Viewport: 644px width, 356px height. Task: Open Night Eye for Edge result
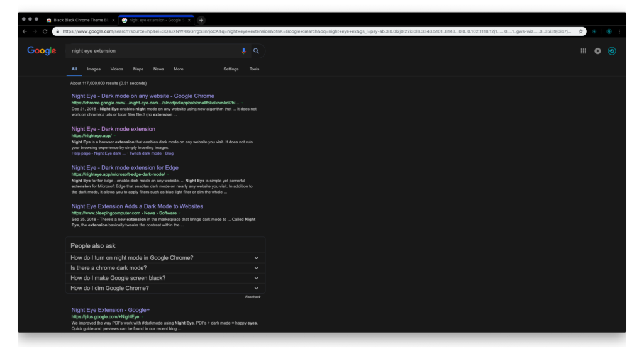pyautogui.click(x=125, y=167)
